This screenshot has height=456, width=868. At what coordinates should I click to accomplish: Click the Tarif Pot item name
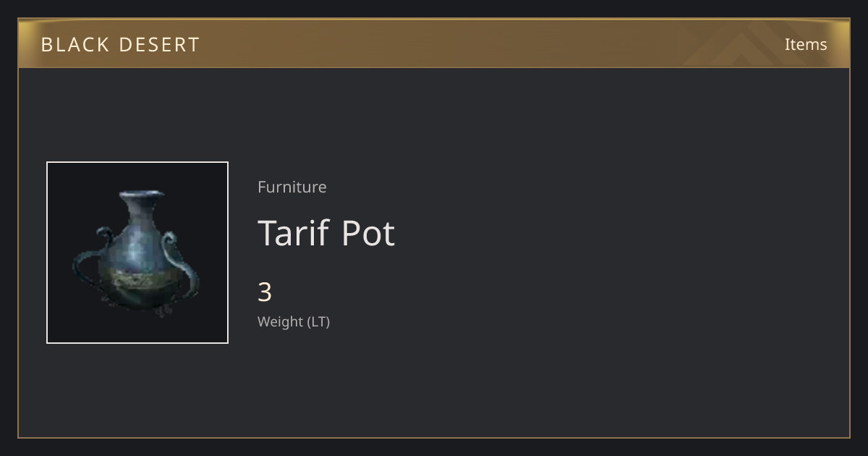[x=326, y=233]
